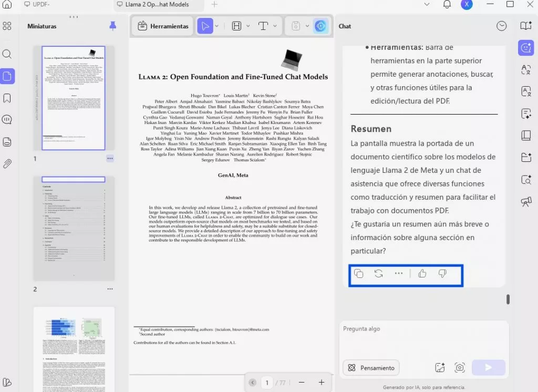The image size is (538, 392).
Task: Pin the Miniaturas panel
Action: click(112, 26)
